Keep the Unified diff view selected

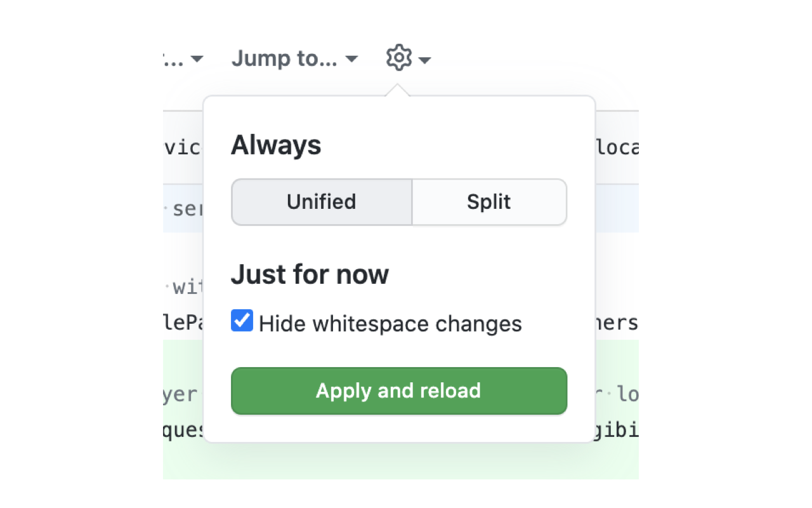coord(321,202)
